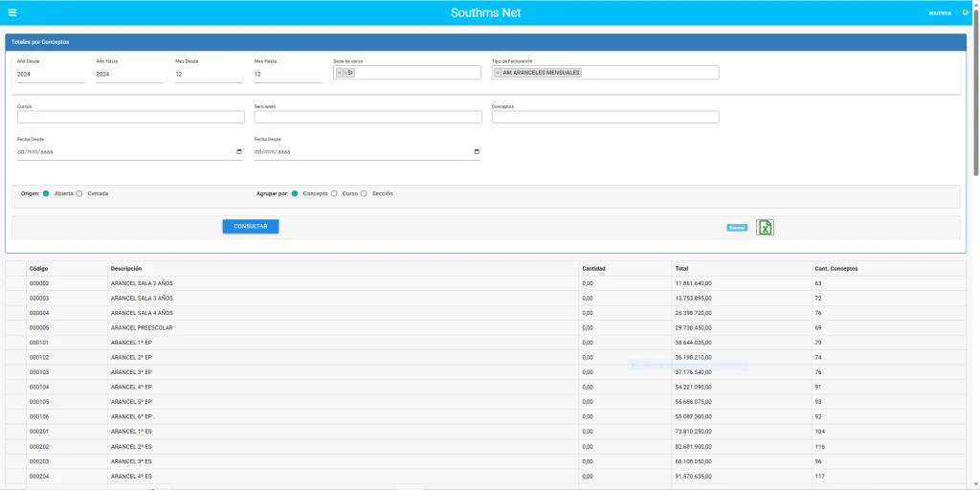This screenshot has width=980, height=490.
Task: Export results with the Excel icon
Action: (765, 228)
